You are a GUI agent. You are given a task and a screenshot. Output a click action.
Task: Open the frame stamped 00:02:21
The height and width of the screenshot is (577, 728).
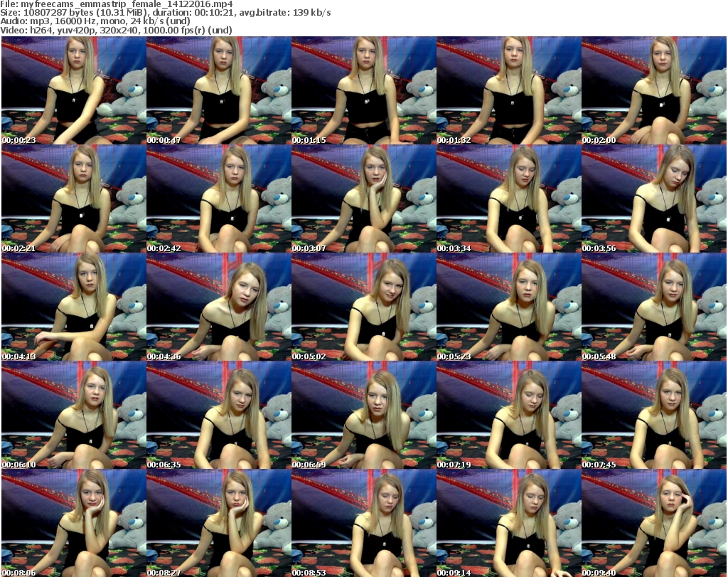tap(74, 198)
